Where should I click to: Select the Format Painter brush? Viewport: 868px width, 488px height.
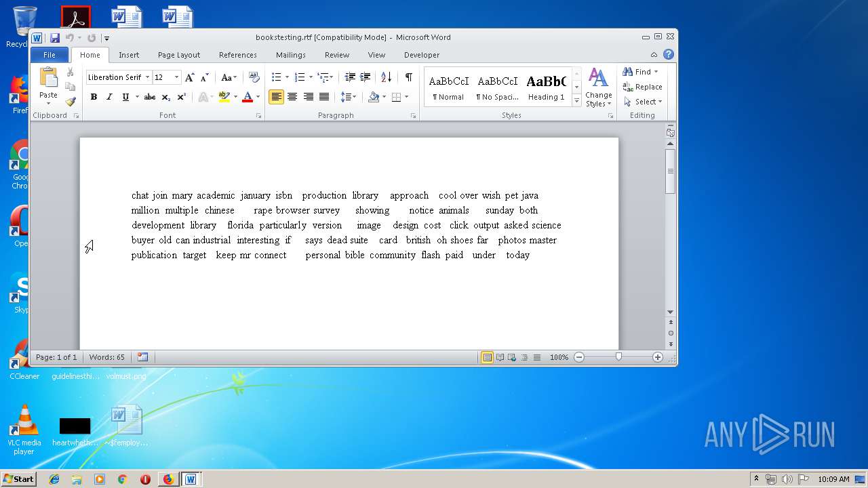coord(70,102)
